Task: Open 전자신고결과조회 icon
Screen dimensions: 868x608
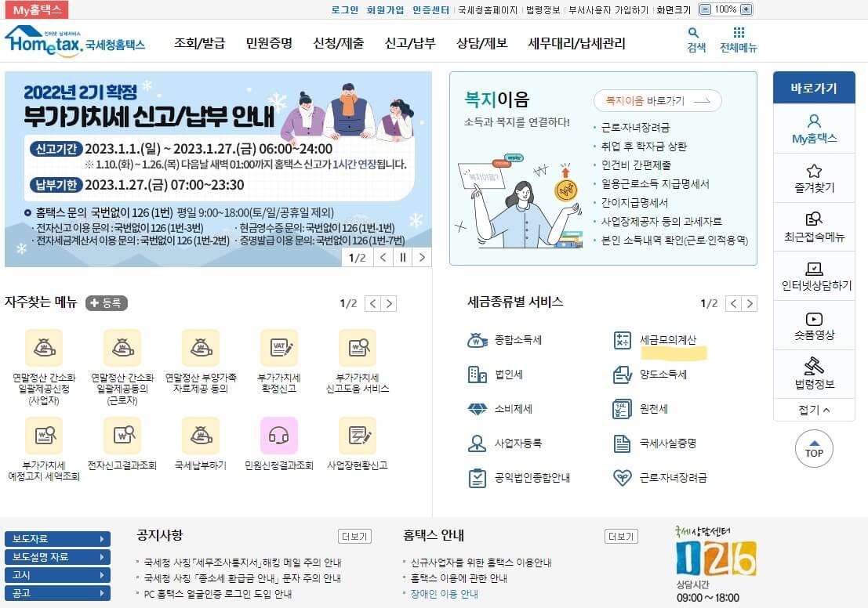Action: (x=122, y=436)
